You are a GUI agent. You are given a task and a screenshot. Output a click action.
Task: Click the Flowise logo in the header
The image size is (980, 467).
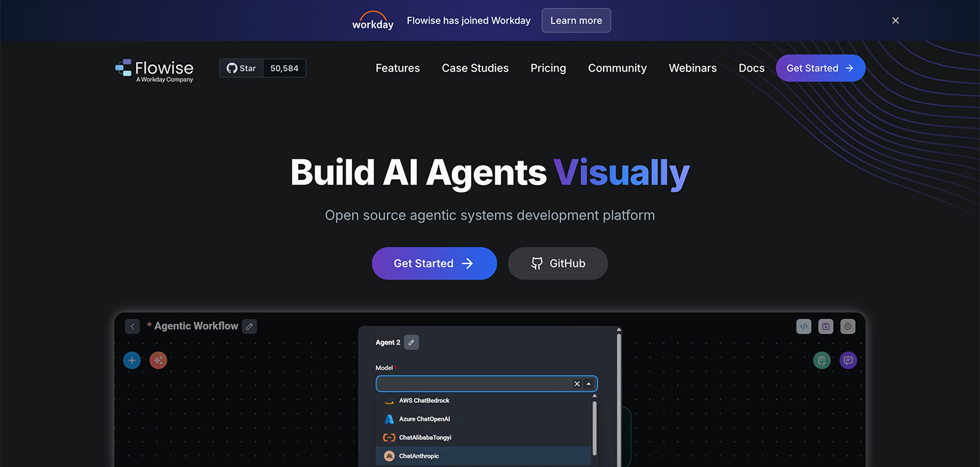154,69
